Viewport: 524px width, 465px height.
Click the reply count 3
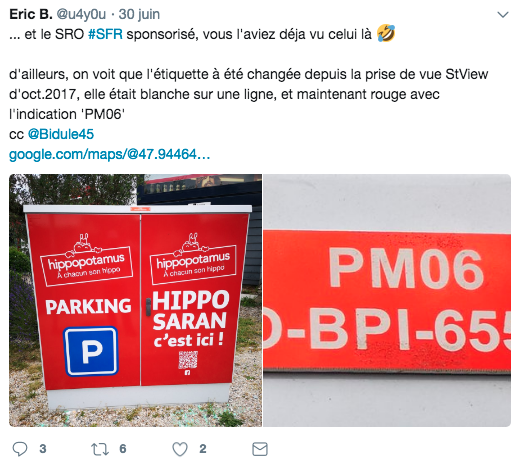point(42,449)
